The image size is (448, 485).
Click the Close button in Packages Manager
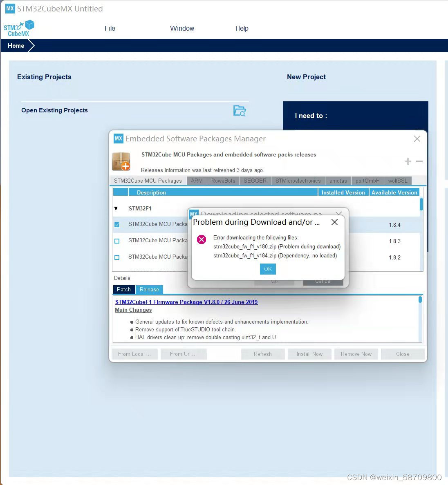tap(403, 354)
